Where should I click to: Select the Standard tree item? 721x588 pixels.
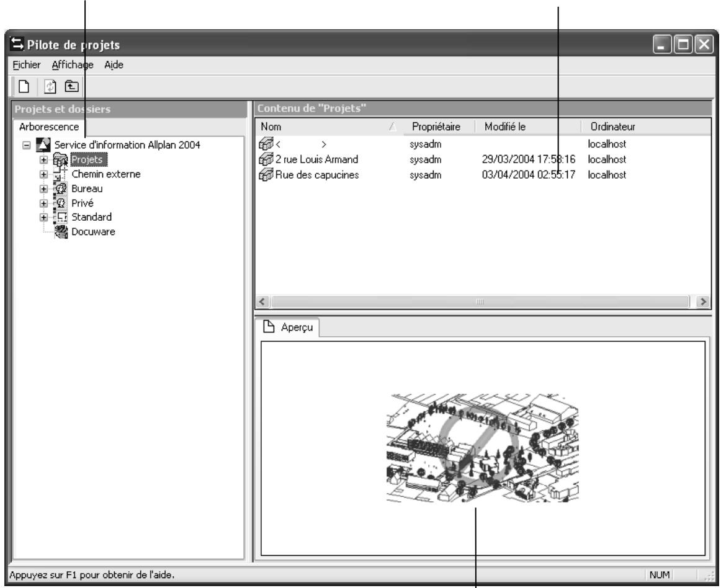tap(91, 217)
